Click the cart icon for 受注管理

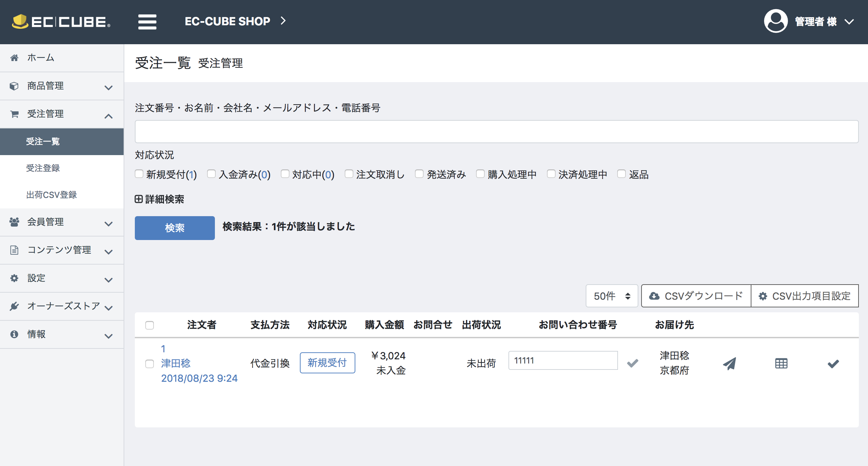click(x=14, y=114)
